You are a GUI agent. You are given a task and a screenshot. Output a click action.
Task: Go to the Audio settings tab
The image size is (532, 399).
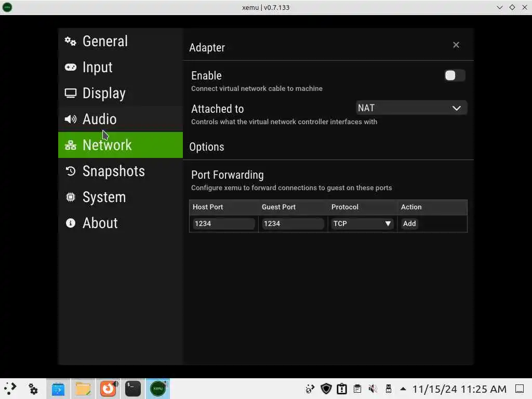pyautogui.click(x=121, y=119)
